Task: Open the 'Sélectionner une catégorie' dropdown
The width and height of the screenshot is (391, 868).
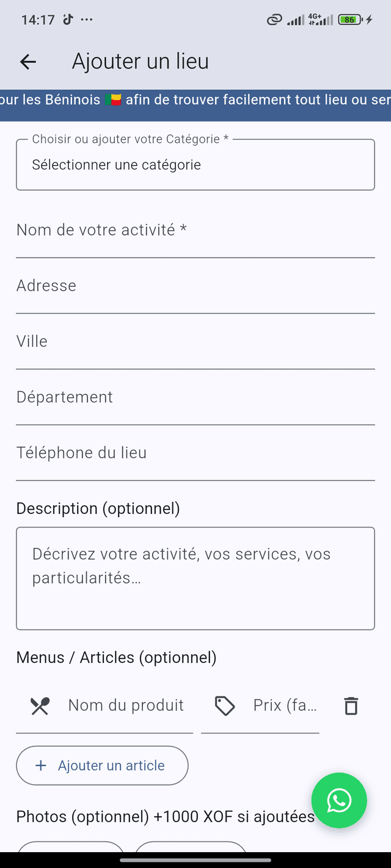Action: (x=195, y=164)
